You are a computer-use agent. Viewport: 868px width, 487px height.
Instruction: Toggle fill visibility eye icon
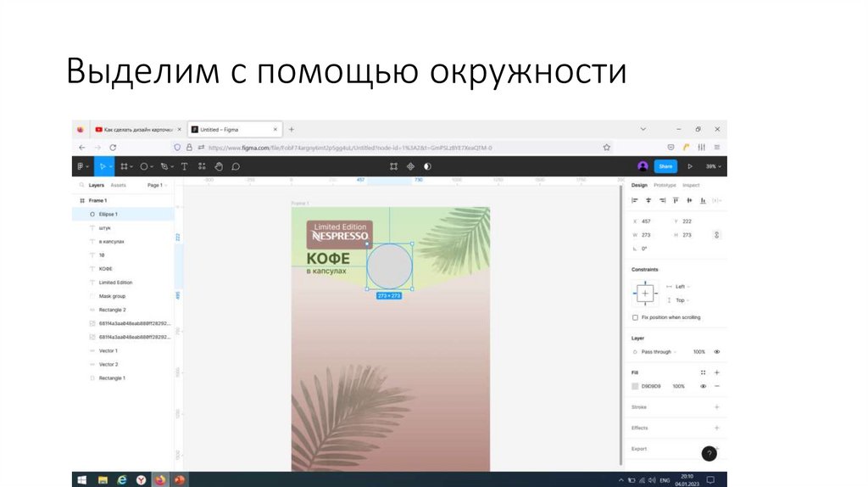703,386
